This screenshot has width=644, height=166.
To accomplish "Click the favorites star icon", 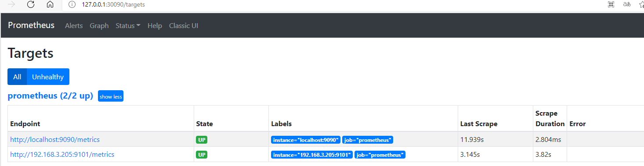I will coord(641,4).
